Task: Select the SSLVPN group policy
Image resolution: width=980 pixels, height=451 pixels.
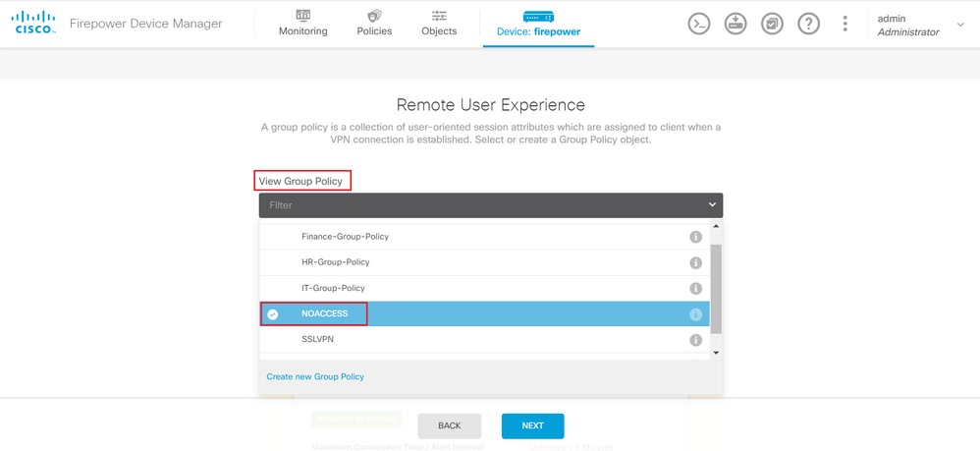Action: point(318,339)
